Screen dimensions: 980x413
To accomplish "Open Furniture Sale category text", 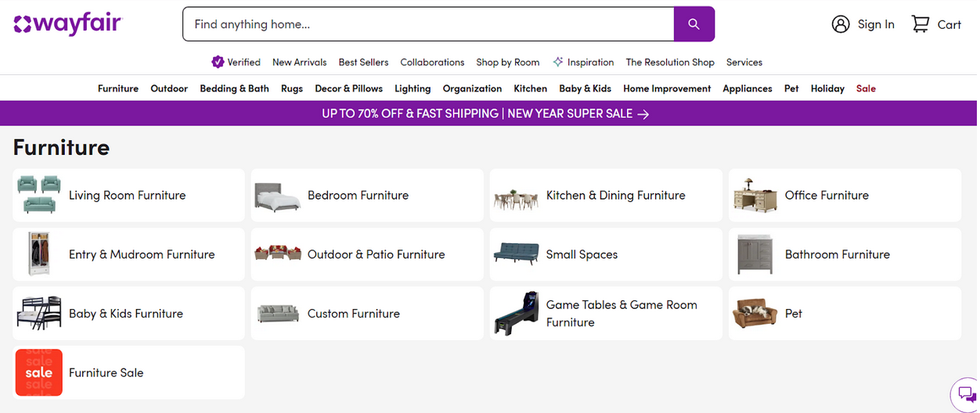I will click(x=106, y=373).
